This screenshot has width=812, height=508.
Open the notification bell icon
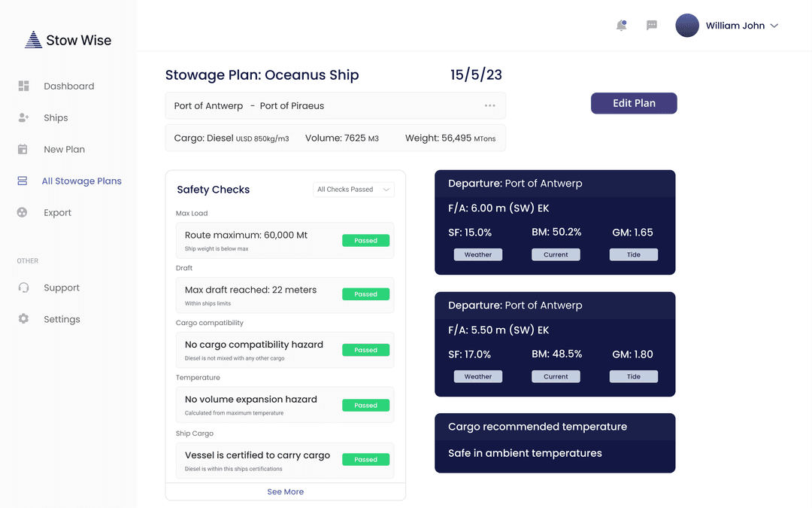tap(621, 25)
